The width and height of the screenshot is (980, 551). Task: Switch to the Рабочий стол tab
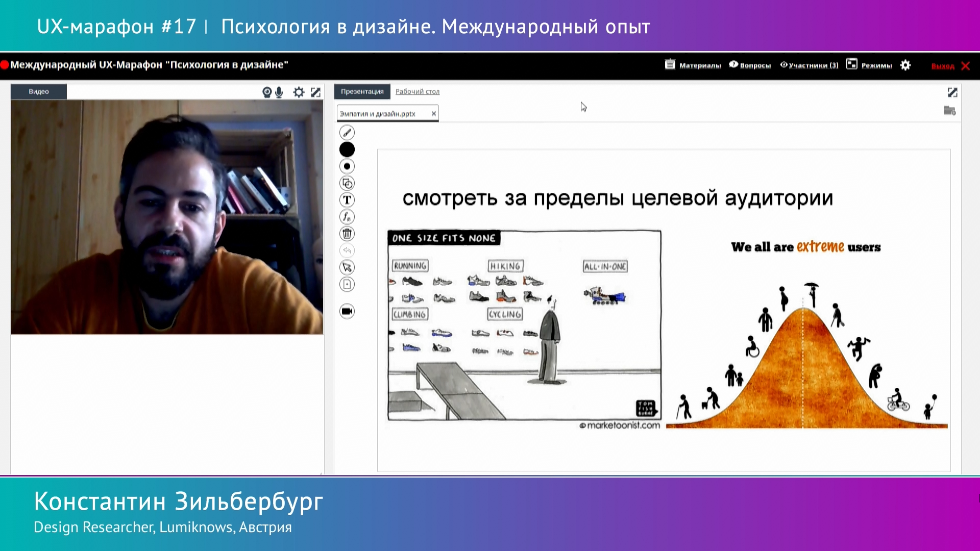417,91
